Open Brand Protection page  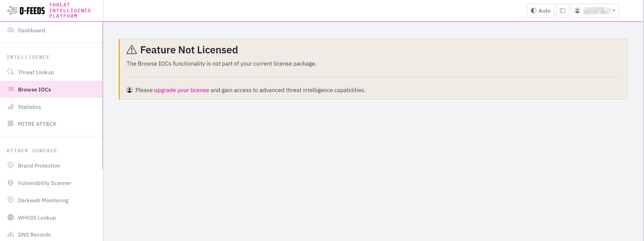click(51, 166)
